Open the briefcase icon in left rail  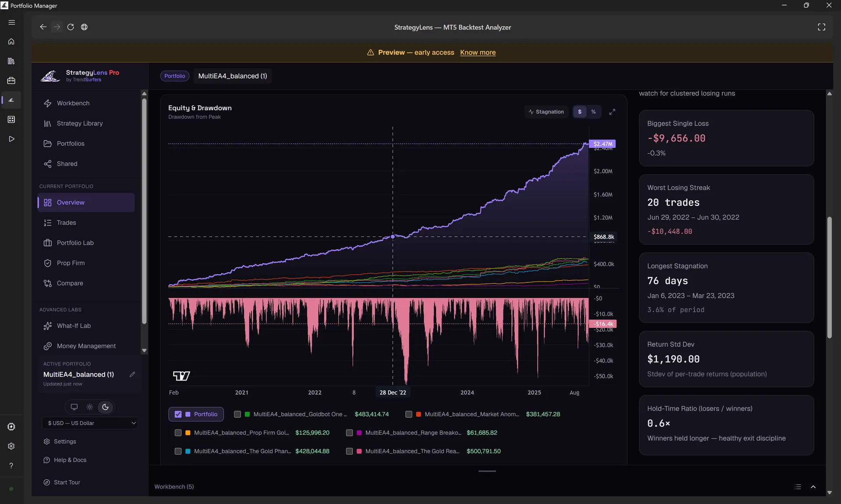coord(11,81)
